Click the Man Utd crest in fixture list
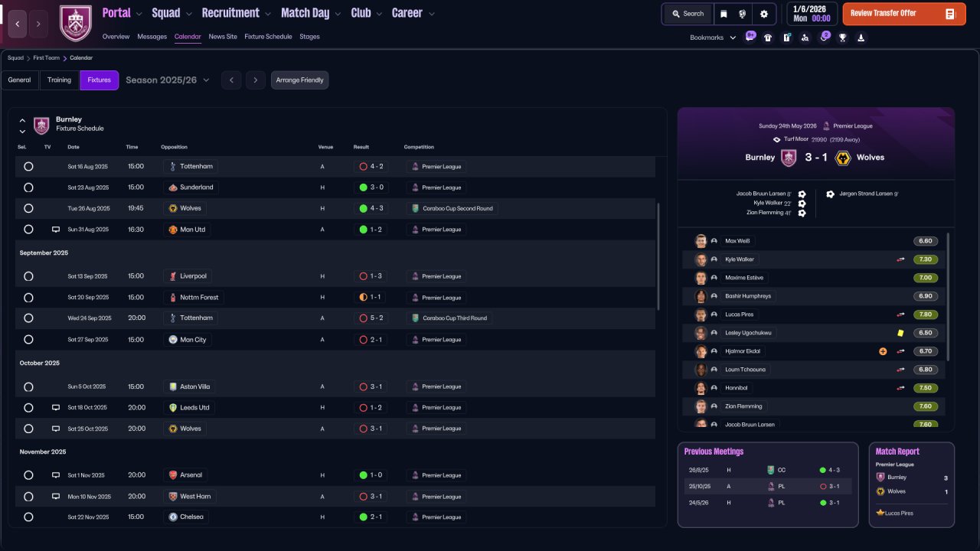Image resolution: width=980 pixels, height=551 pixels. click(173, 230)
